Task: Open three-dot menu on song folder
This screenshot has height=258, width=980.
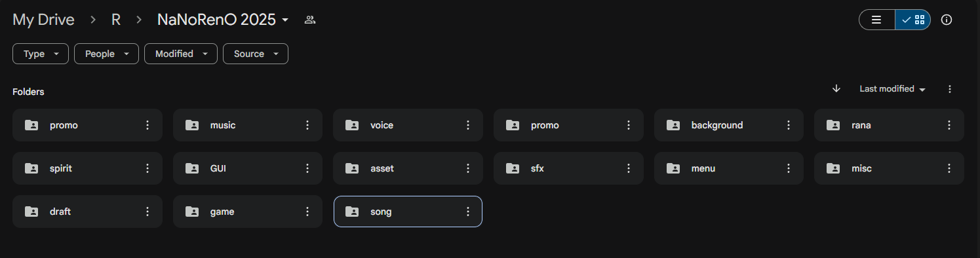Action: click(468, 212)
